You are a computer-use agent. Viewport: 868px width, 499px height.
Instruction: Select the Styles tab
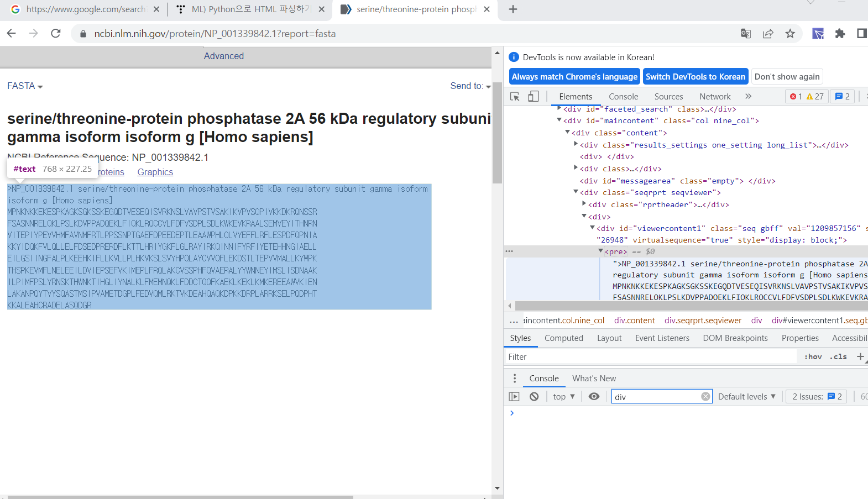coord(520,338)
